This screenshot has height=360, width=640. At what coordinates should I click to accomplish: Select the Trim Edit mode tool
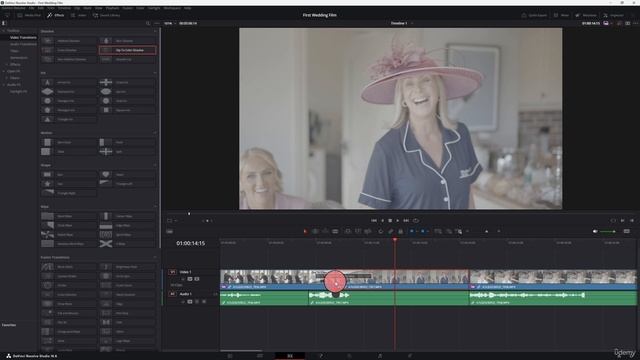pyautogui.click(x=315, y=231)
